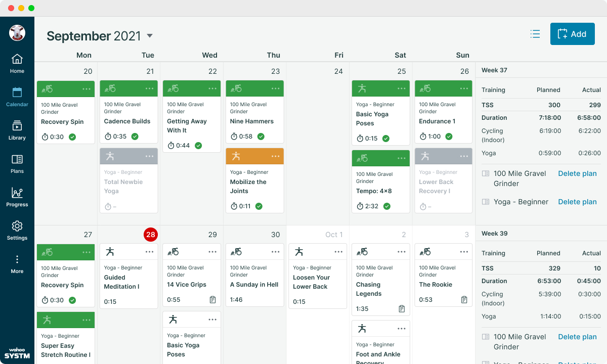Click yoga icon on Mobilize the Joints card

pos(236,156)
